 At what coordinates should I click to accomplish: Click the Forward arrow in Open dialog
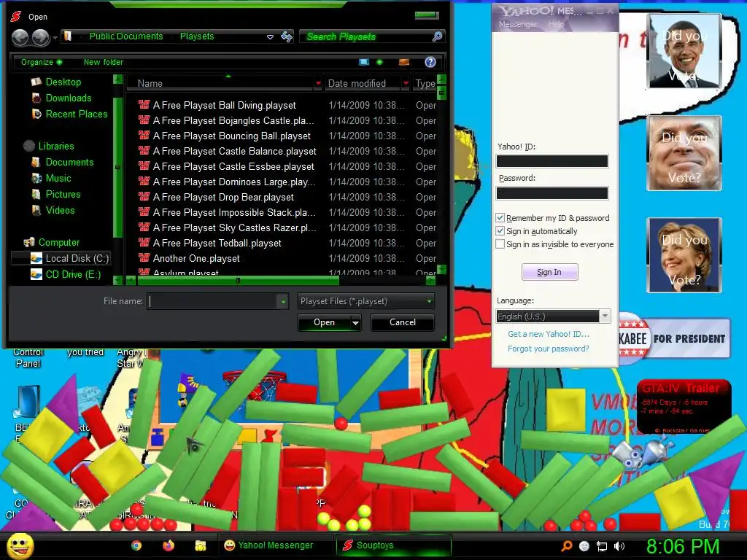pos(41,37)
